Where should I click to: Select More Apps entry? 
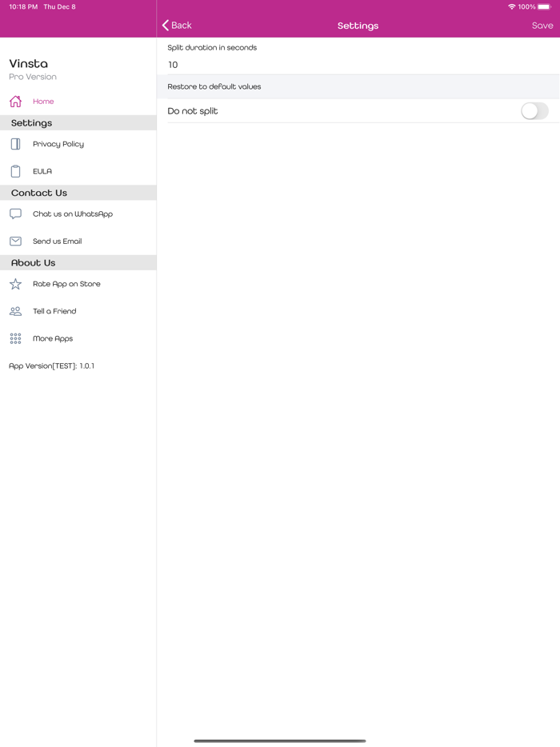(78, 339)
